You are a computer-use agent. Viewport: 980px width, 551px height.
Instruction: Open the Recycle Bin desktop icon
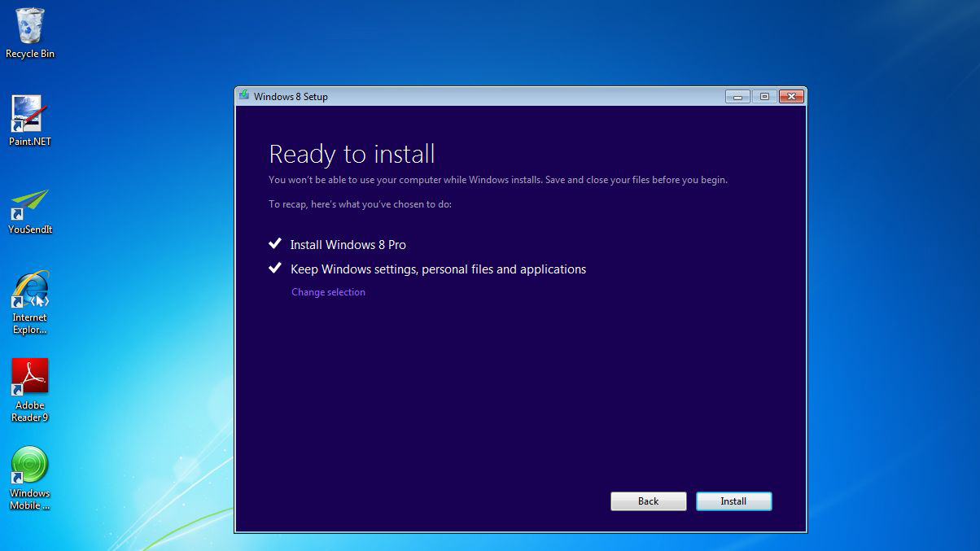pyautogui.click(x=30, y=33)
